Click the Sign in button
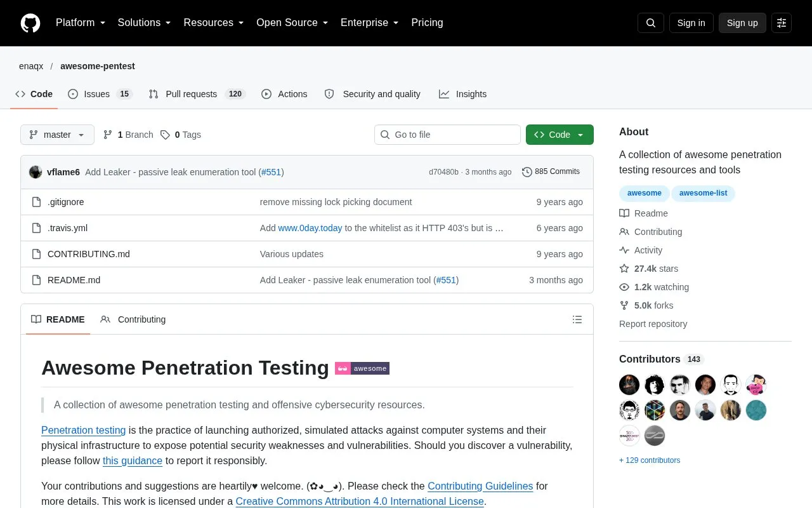Screen dimensions: 812x508 click(691, 23)
